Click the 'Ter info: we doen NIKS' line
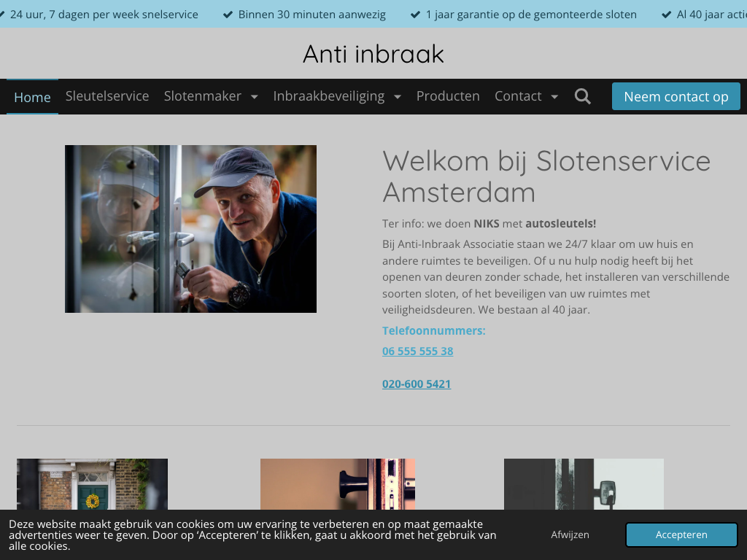 click(x=489, y=223)
